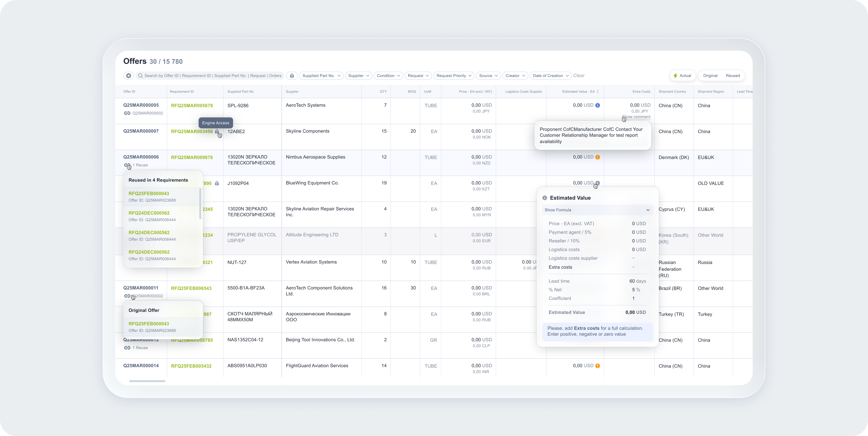Click orange warning icon in FlightGuard Aviation row
The image size is (868, 436).
point(598,366)
